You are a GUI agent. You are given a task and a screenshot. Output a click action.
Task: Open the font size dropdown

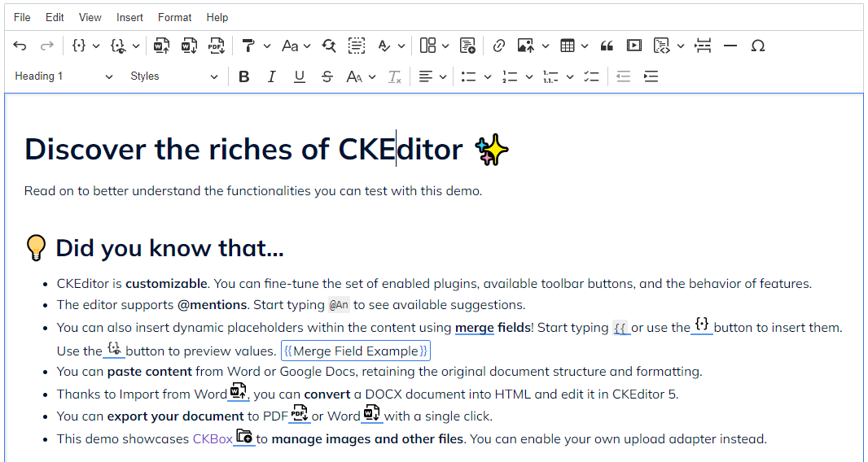(x=361, y=77)
